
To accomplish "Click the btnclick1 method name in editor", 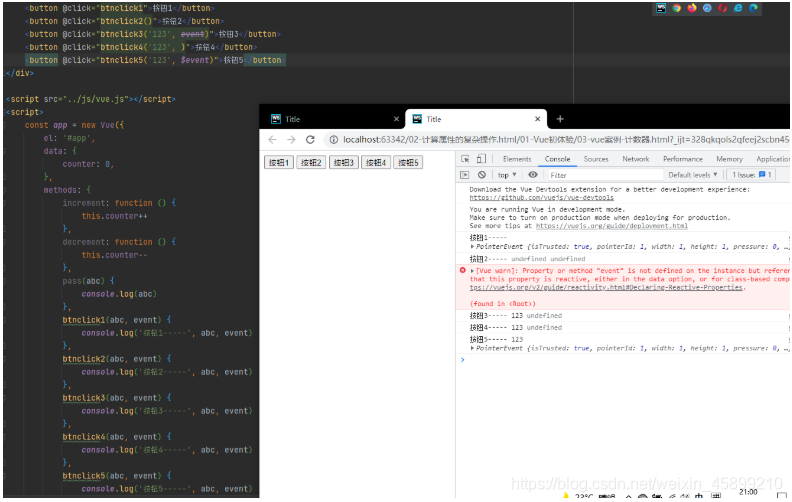I will 83,320.
